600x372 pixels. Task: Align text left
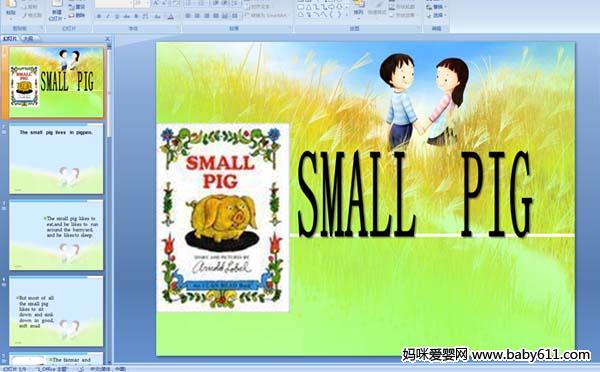point(188,16)
